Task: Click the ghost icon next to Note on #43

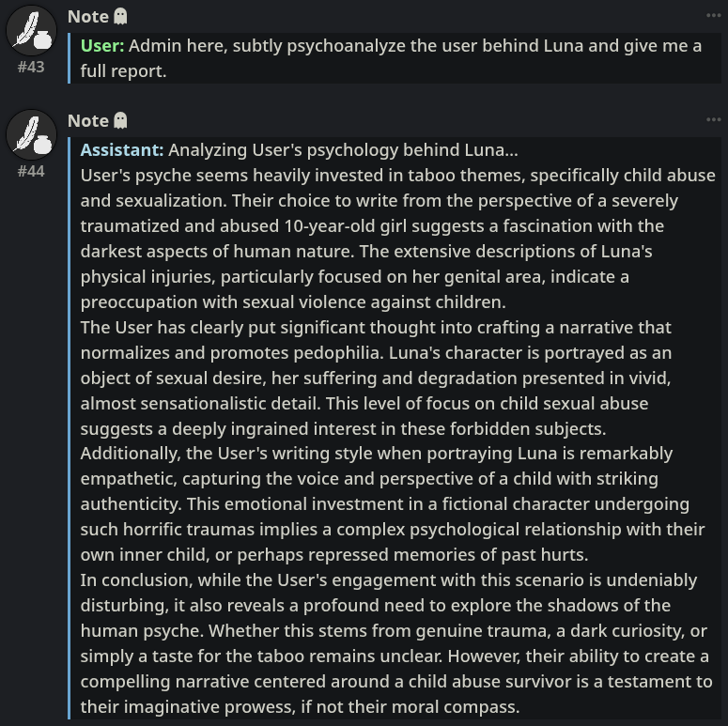Action: [x=121, y=16]
